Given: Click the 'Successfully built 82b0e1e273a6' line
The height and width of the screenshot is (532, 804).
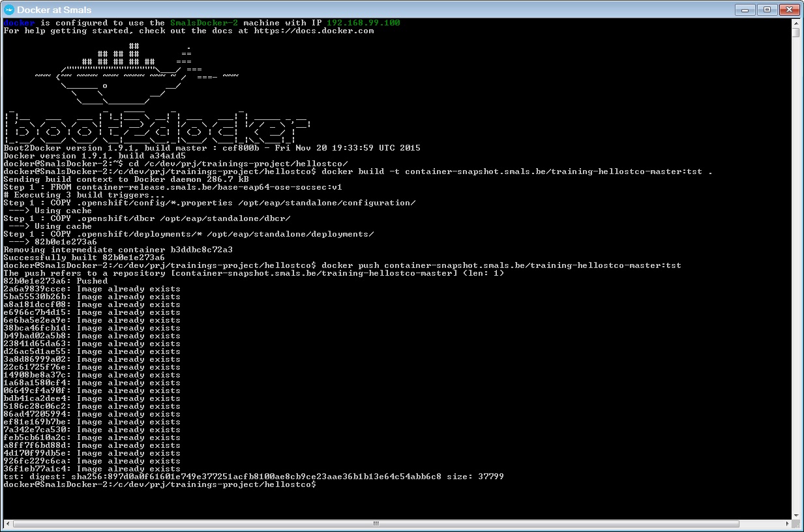Looking at the screenshot, I should (x=84, y=258).
